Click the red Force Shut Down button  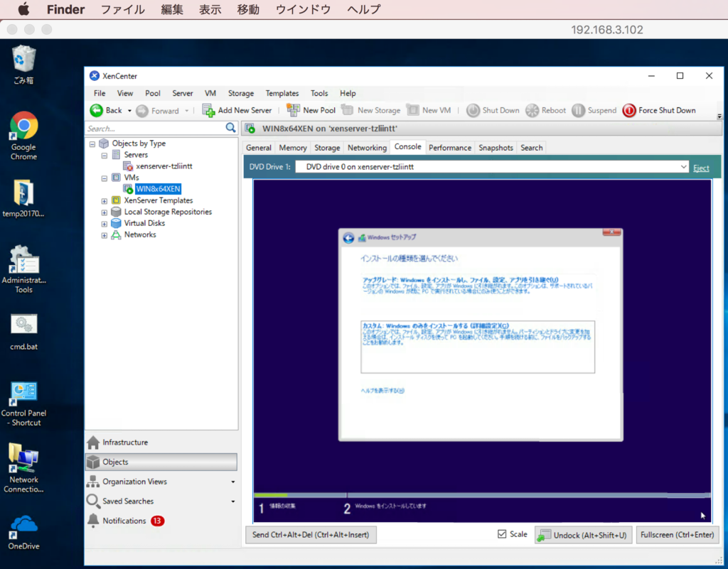click(x=659, y=110)
